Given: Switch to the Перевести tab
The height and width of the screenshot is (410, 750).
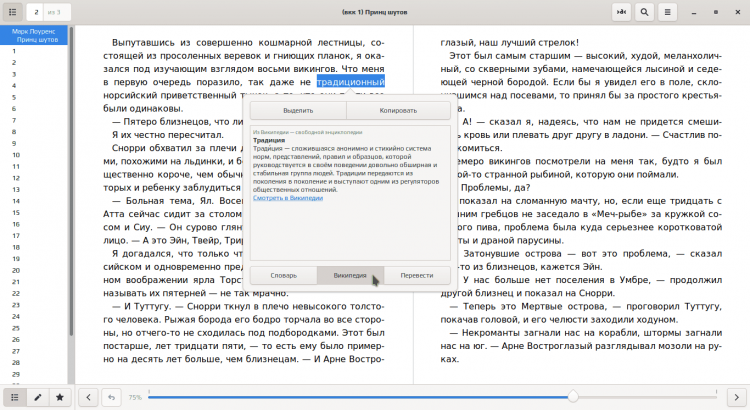Looking at the screenshot, I should point(417,275).
